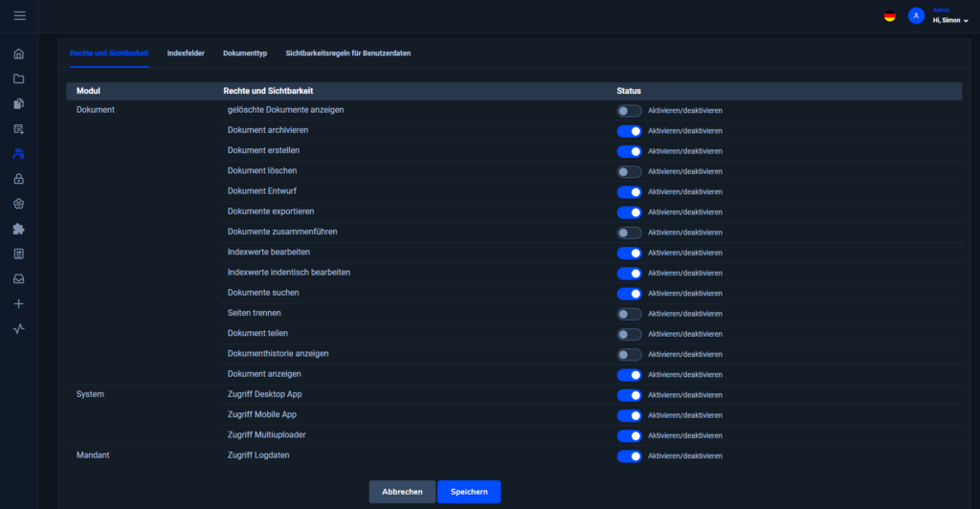Go to the home icon in sidebar
This screenshot has width=980, height=509.
(x=19, y=54)
